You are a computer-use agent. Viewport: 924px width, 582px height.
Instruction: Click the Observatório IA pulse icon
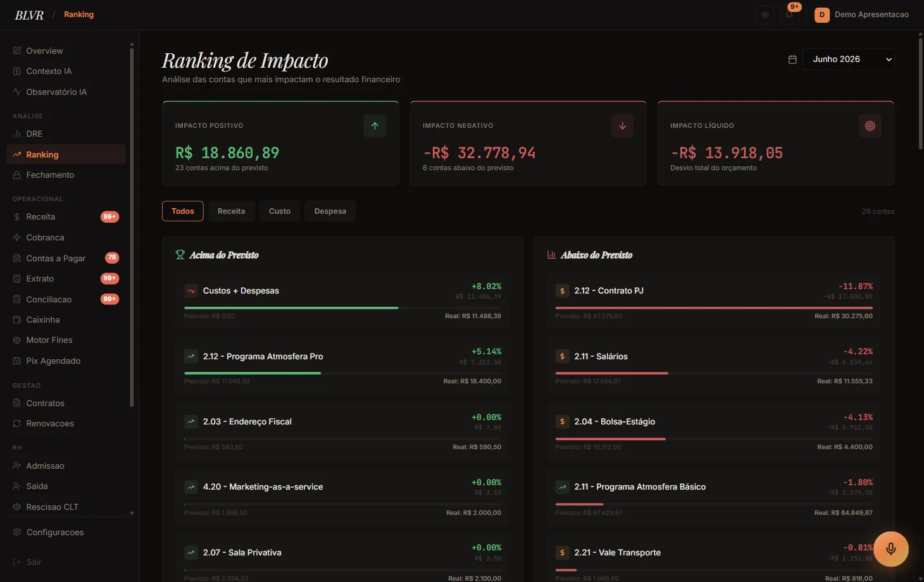pyautogui.click(x=17, y=92)
